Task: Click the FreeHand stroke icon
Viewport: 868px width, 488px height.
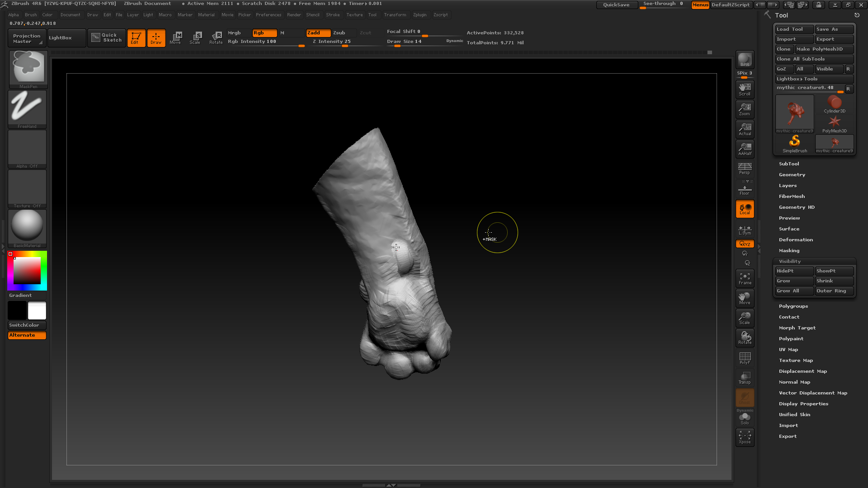Action: 27,108
